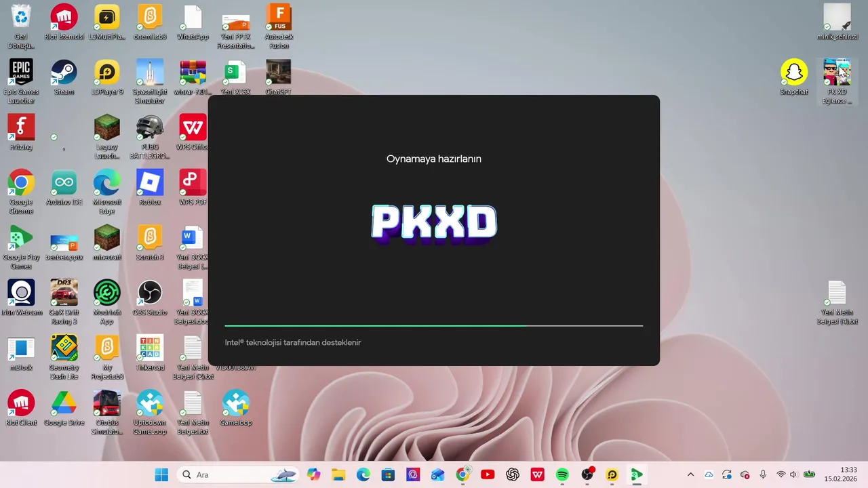Open Fritzing desktop shortcut
This screenshot has height=488, width=868.
coord(21,132)
